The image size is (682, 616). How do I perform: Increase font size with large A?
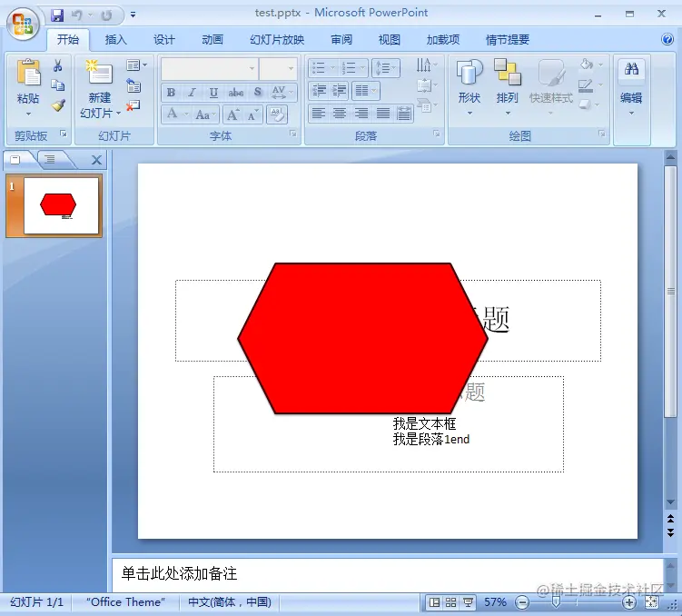coord(232,114)
